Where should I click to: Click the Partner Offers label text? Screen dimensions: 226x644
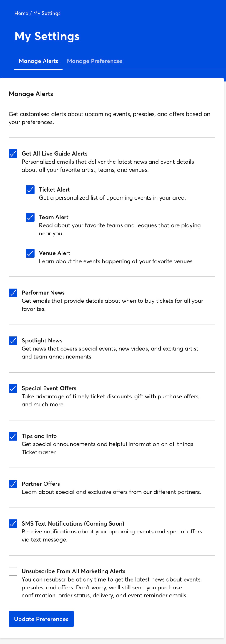(41, 484)
